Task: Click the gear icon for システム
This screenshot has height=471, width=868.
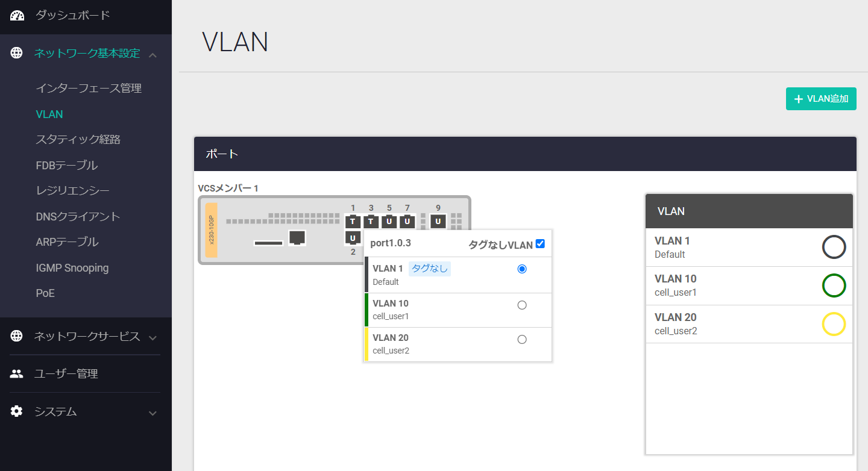Action: [x=17, y=411]
